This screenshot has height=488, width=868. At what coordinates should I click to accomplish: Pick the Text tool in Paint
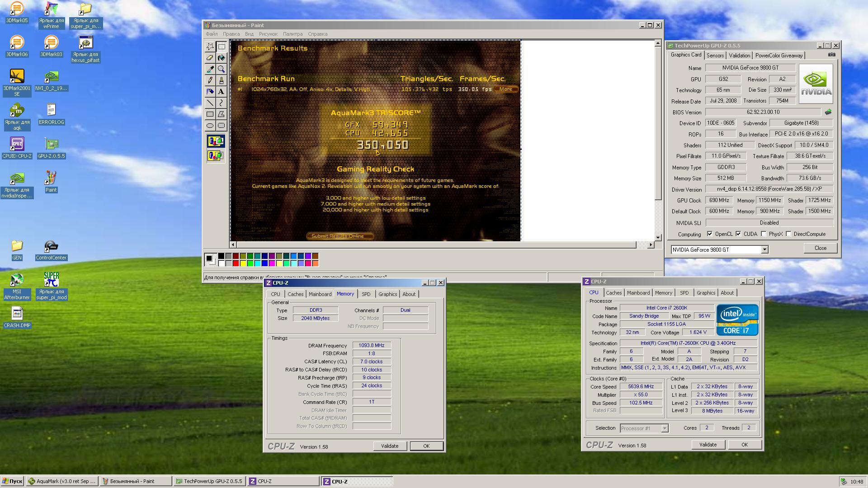[222, 91]
